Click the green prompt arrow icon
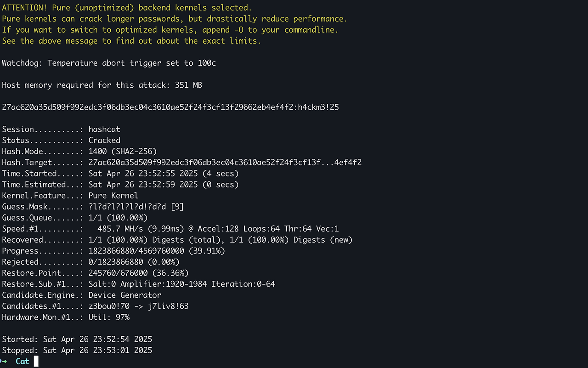 [4, 362]
